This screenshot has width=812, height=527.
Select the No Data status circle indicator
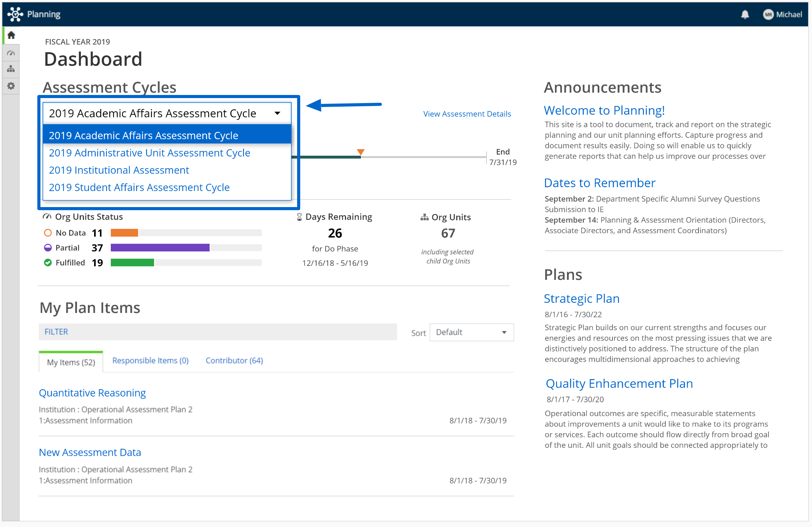coord(48,233)
